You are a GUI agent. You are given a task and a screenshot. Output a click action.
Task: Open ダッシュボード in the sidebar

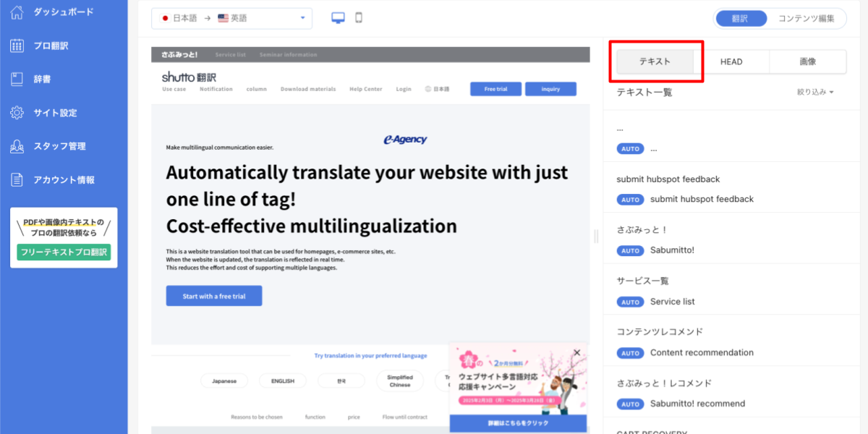pyautogui.click(x=64, y=12)
